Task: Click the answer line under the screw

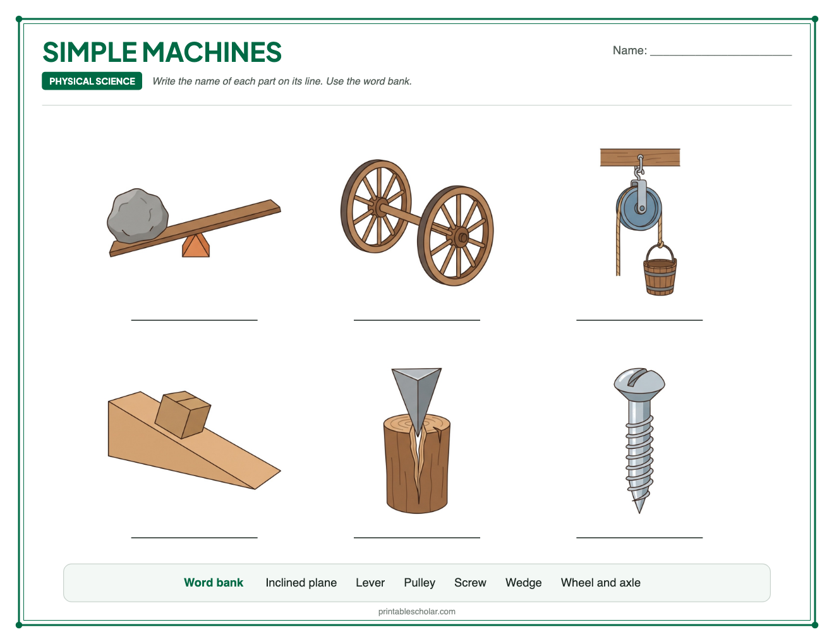Action: pyautogui.click(x=639, y=537)
